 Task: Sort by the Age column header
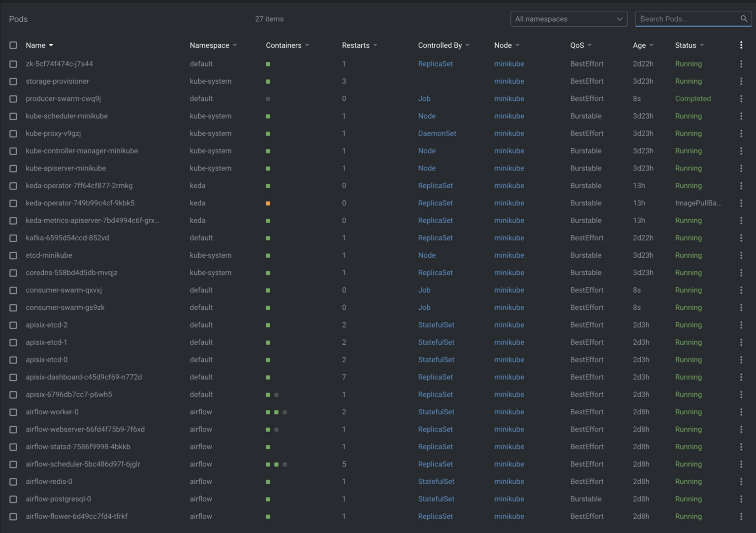click(x=639, y=45)
